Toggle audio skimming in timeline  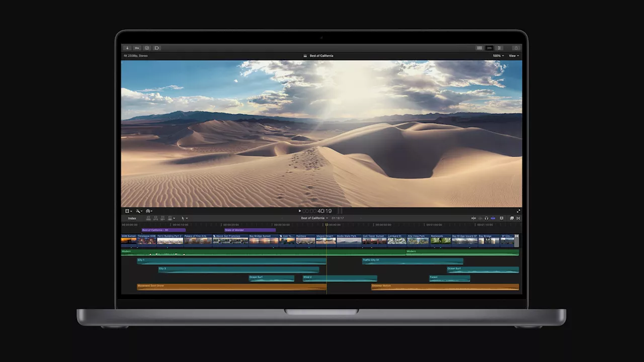coord(480,218)
